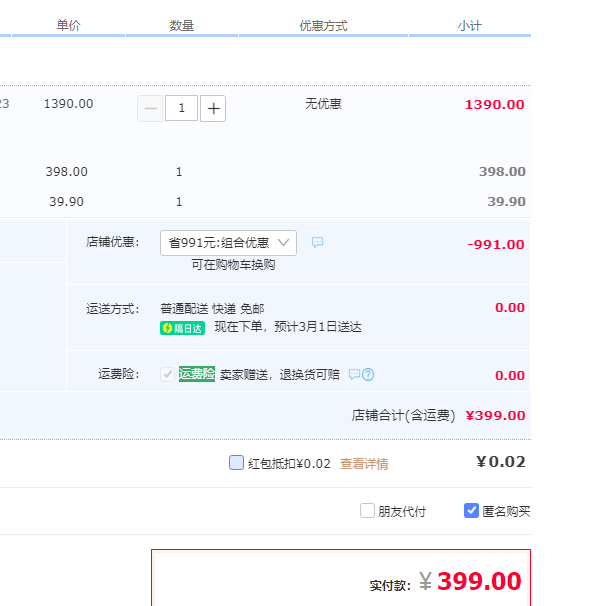Uncheck the 匿名购买 checkbox
603x606 pixels.
coord(472,511)
